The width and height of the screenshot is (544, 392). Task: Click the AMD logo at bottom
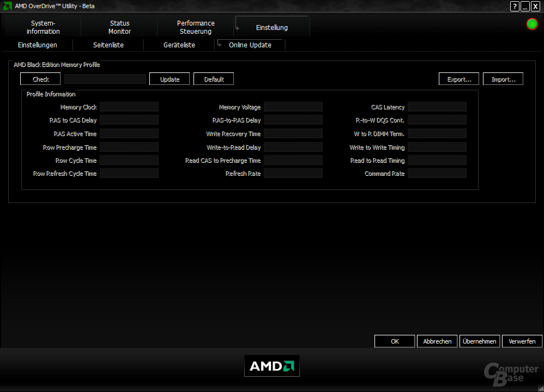tap(271, 366)
